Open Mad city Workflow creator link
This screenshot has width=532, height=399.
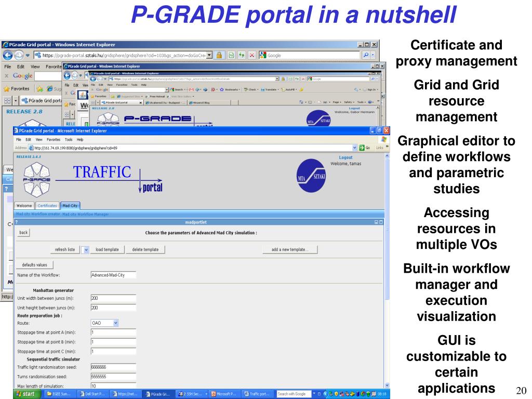[38, 214]
